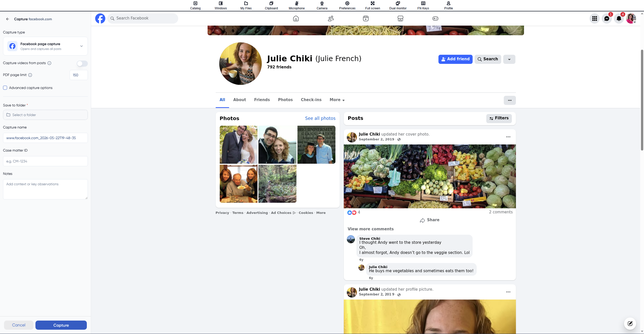Go back from the Capture panel
This screenshot has width=644, height=334.
coord(8,19)
